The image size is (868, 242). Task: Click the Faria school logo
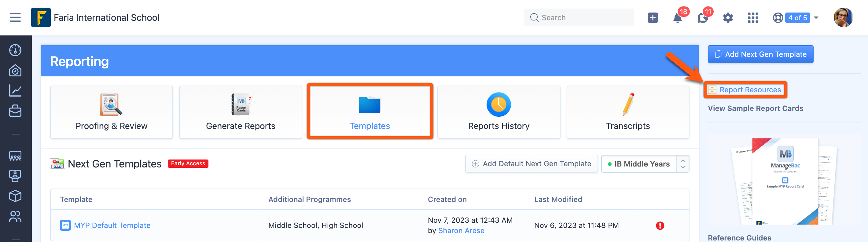(x=41, y=17)
